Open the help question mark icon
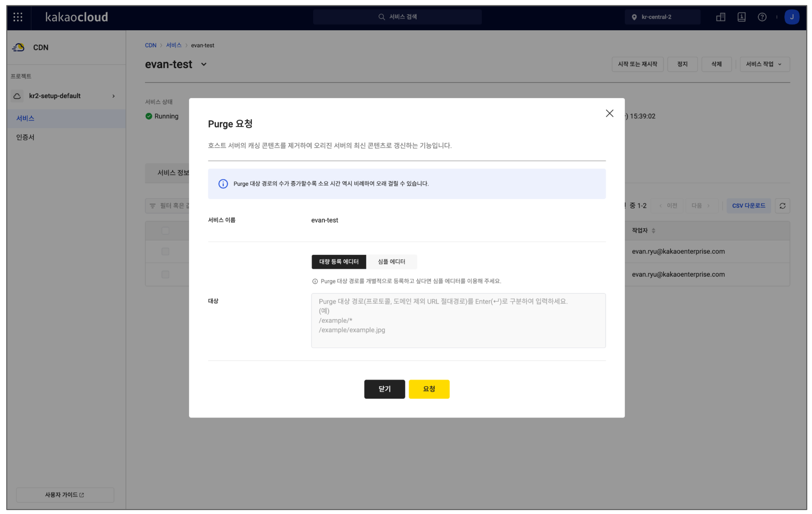 (762, 17)
